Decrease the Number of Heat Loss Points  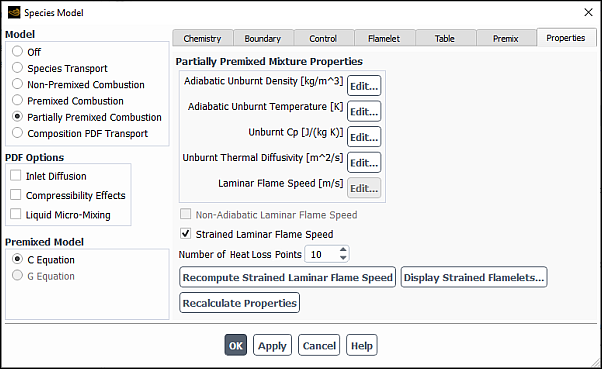[343, 258]
